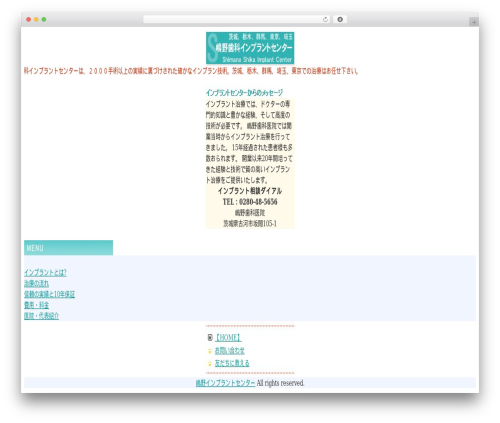
Task: Click the インプラントセンターからのメッセージ heading
Action: pos(244,92)
